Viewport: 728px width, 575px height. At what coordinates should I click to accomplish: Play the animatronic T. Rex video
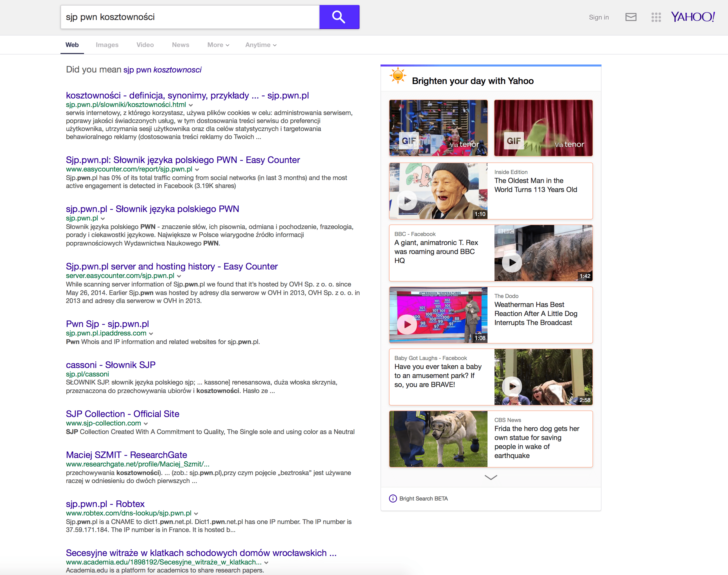512,262
